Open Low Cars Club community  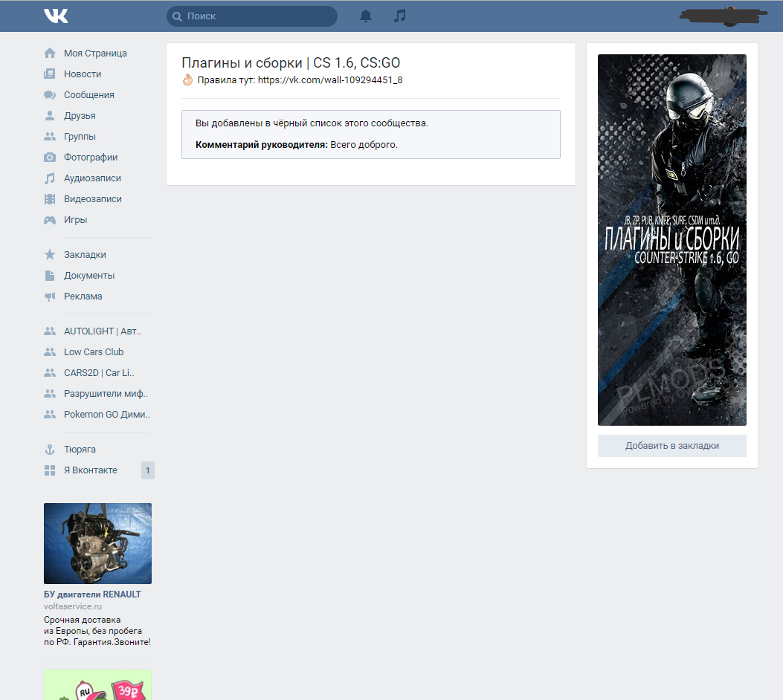coord(94,351)
